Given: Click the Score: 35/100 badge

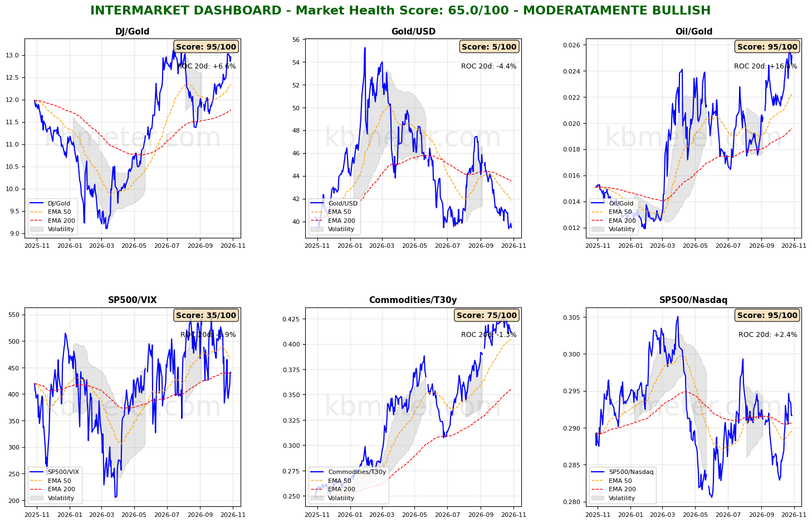Looking at the screenshot, I should pyautogui.click(x=206, y=315).
